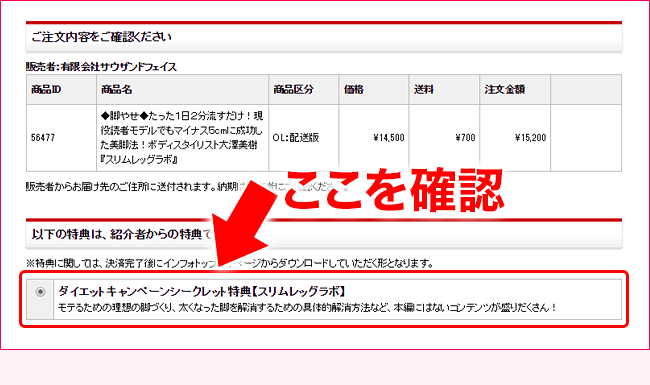Click the 商品名 column header

pyautogui.click(x=182, y=90)
